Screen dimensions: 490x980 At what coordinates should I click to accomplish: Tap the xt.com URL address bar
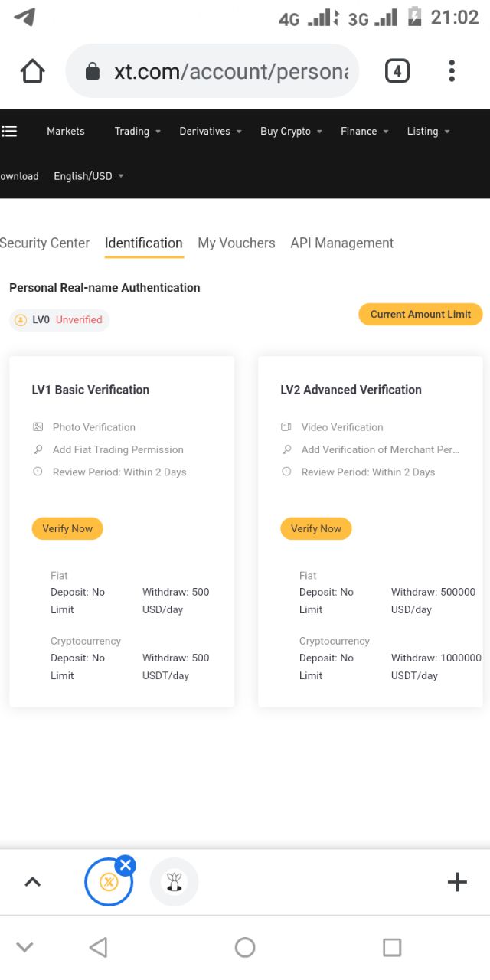coord(213,71)
